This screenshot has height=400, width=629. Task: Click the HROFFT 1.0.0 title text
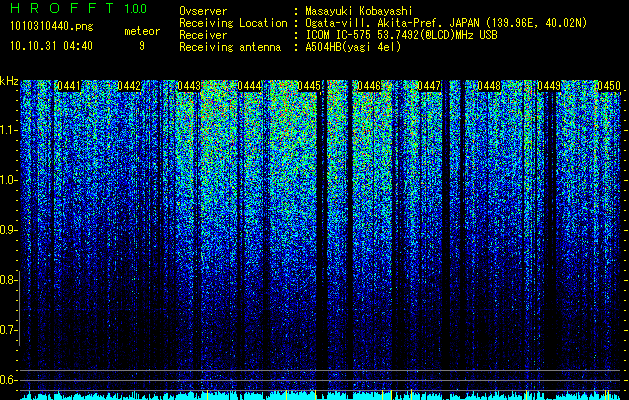pos(79,8)
